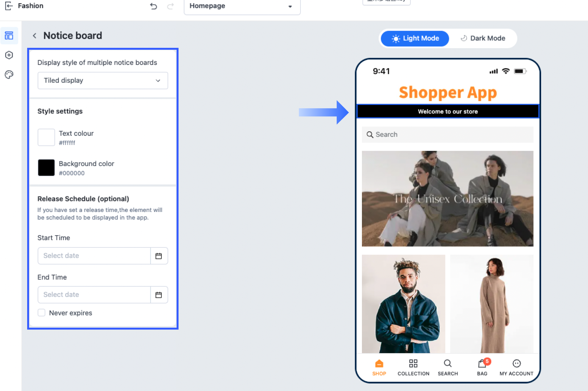Select the man in blue jacket image

tap(403, 304)
